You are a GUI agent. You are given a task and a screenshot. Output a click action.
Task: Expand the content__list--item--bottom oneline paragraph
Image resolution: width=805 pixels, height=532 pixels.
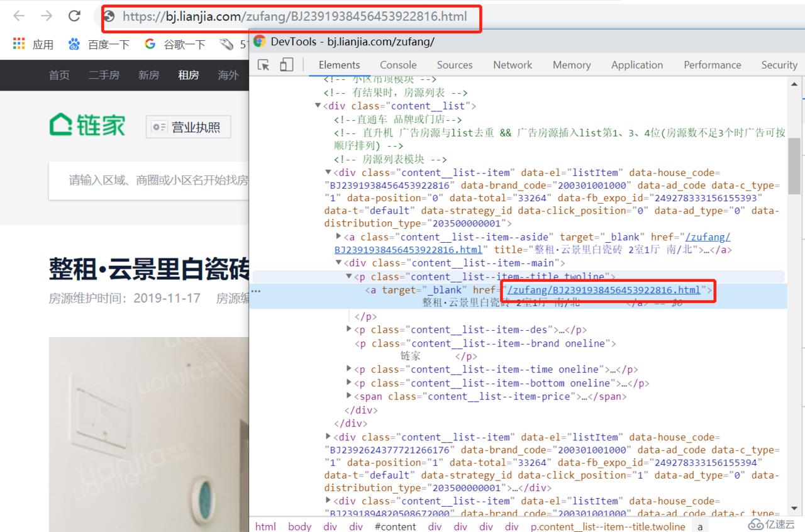tap(350, 383)
